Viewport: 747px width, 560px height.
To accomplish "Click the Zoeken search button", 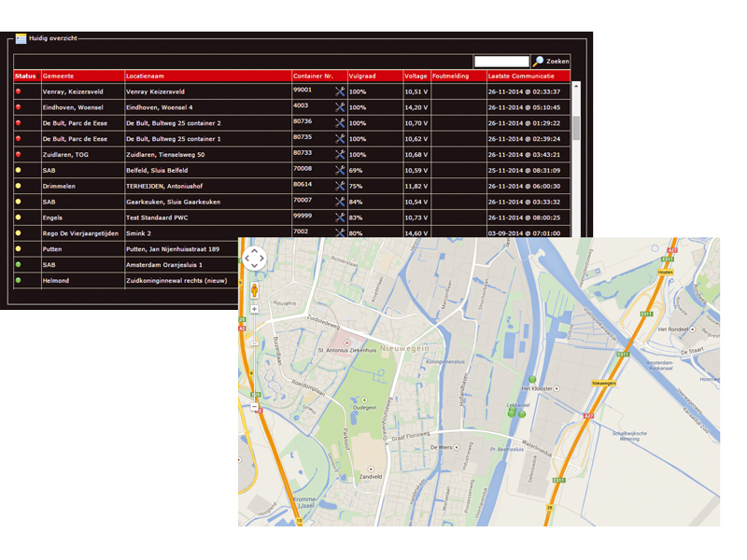I will [551, 62].
